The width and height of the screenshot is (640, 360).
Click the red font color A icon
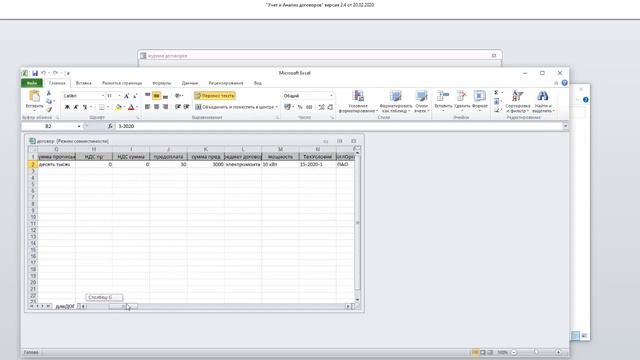coord(131,107)
